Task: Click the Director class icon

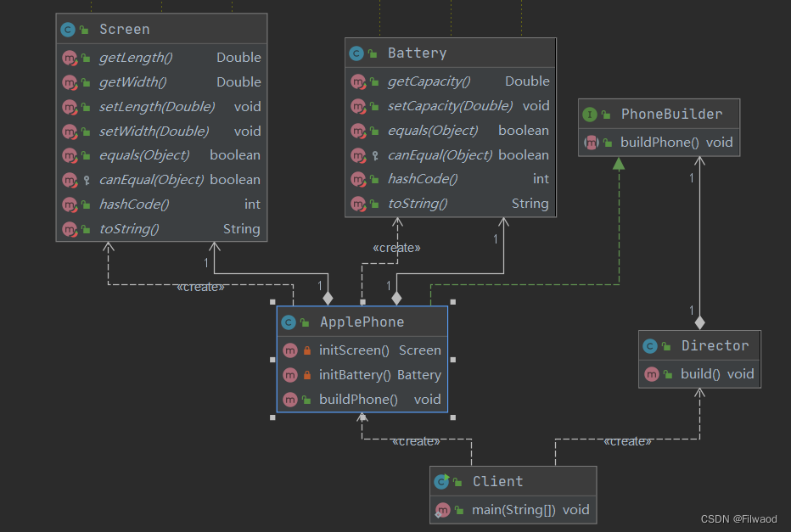Action: (x=650, y=346)
